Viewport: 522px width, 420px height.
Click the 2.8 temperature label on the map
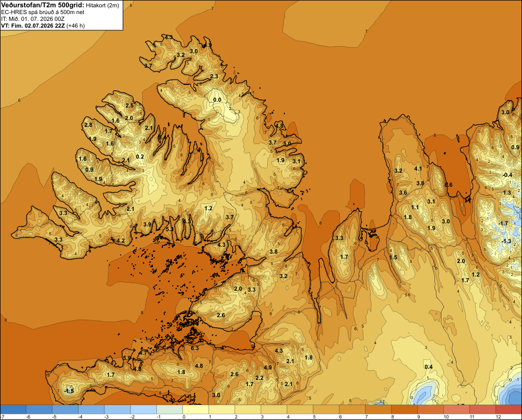pyautogui.click(x=88, y=125)
